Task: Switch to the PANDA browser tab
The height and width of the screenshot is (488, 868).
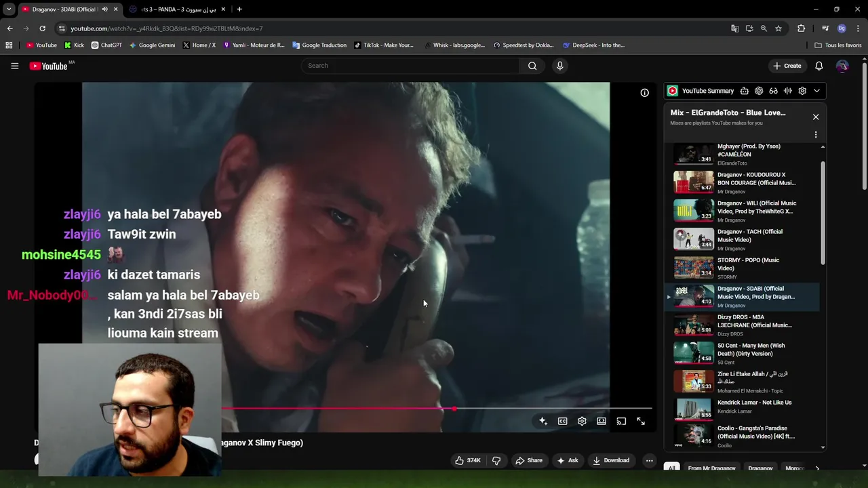Action: coord(178,9)
